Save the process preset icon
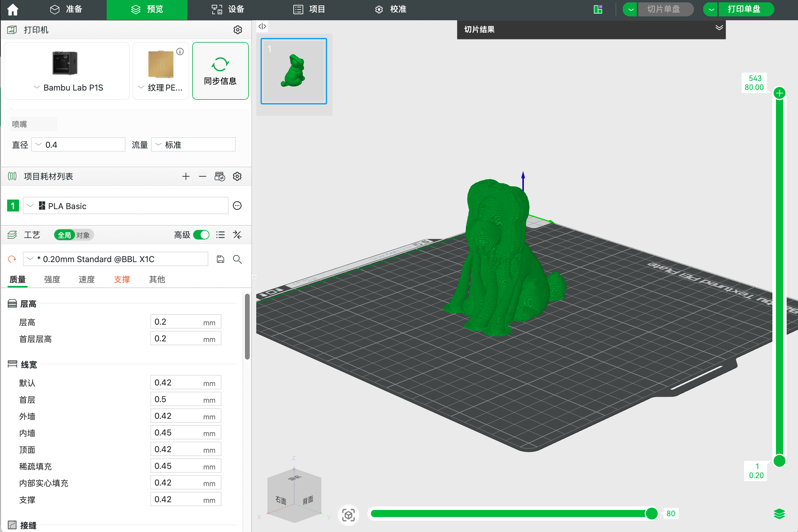The height and width of the screenshot is (532, 798). 220,259
